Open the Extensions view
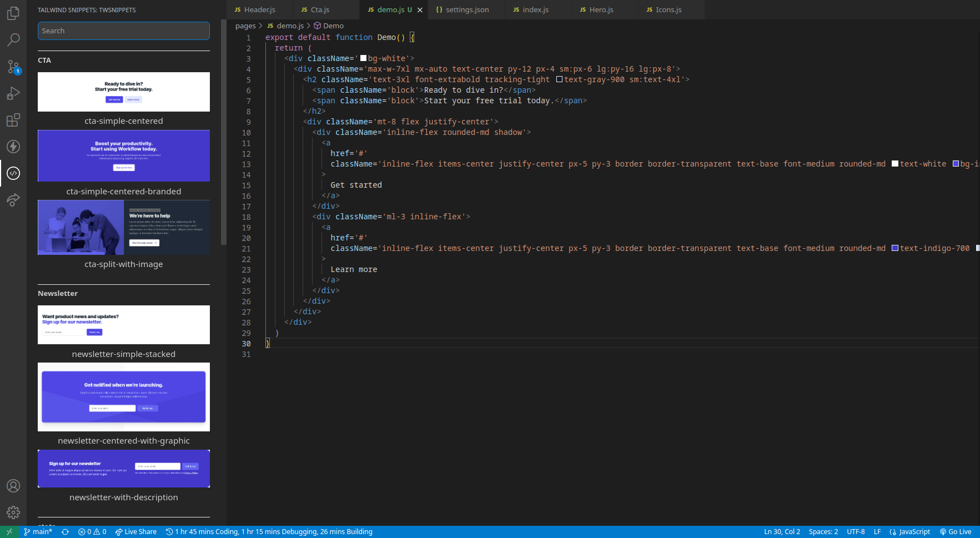980x538 pixels. tap(13, 120)
